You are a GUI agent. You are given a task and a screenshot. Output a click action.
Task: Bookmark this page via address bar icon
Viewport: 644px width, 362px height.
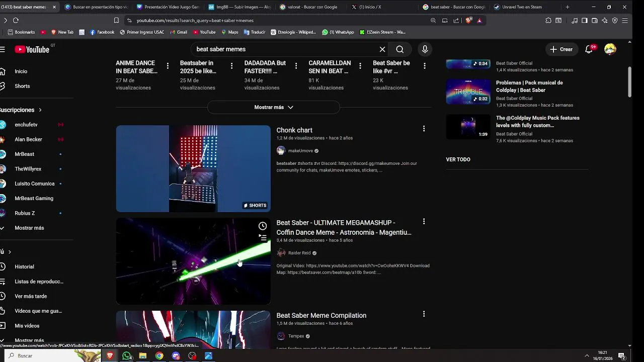(116, 21)
